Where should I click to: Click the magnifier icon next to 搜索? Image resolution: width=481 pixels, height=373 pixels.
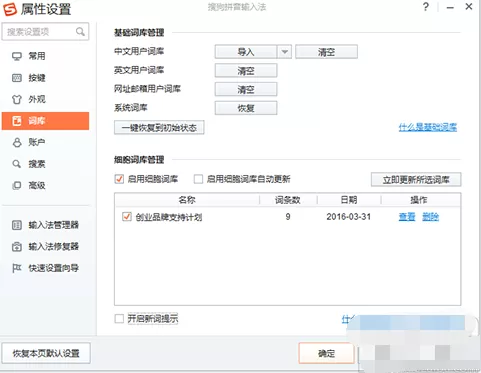point(17,164)
